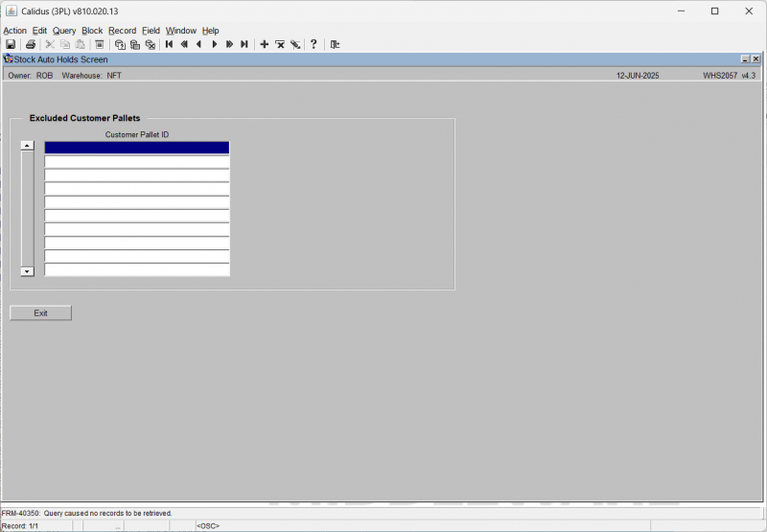
Task: Click the date '12-JUN-2025'
Action: pos(638,76)
